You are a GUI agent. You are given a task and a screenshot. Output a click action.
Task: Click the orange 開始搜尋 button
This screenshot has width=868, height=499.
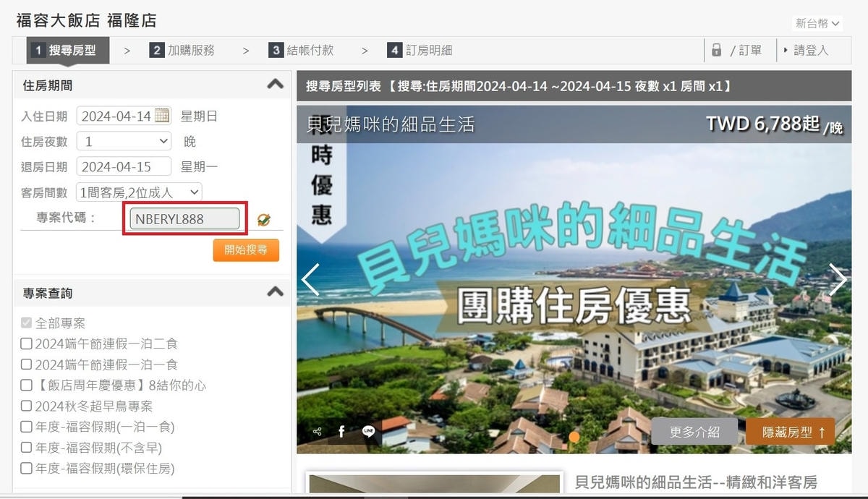point(246,250)
